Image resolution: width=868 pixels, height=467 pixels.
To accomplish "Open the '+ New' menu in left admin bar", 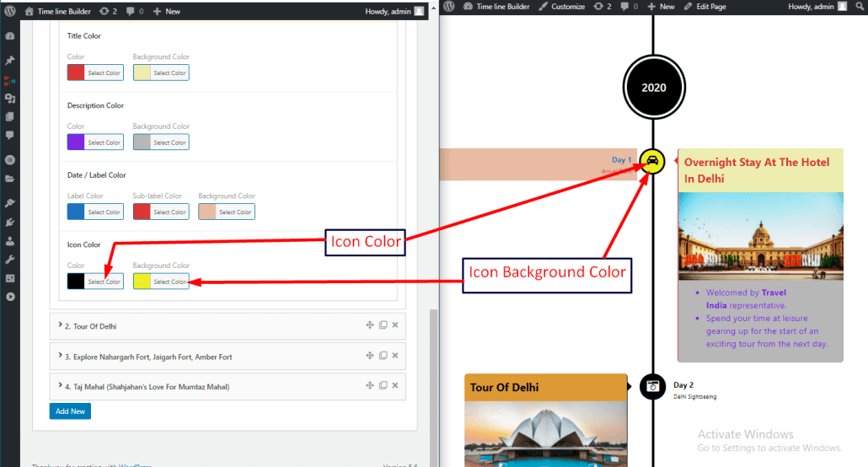I will pos(167,12).
